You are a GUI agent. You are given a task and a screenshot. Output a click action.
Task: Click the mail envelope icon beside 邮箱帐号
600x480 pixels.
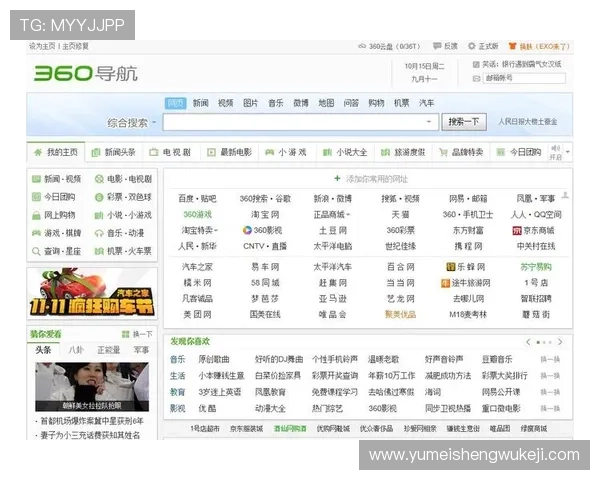pyautogui.click(x=476, y=78)
